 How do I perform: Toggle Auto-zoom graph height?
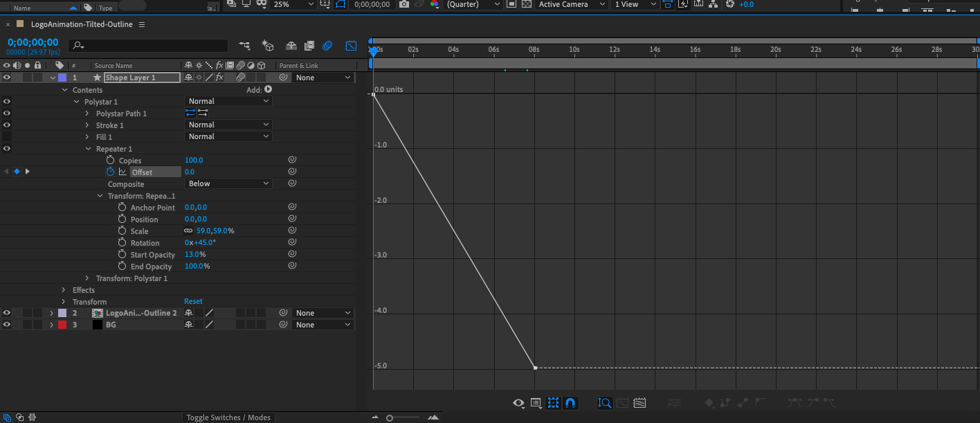click(604, 402)
